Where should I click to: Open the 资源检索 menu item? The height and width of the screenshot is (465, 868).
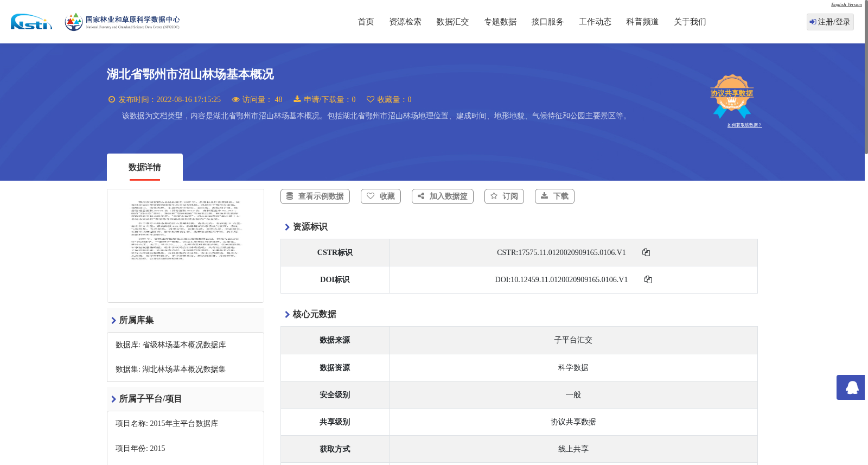point(405,22)
